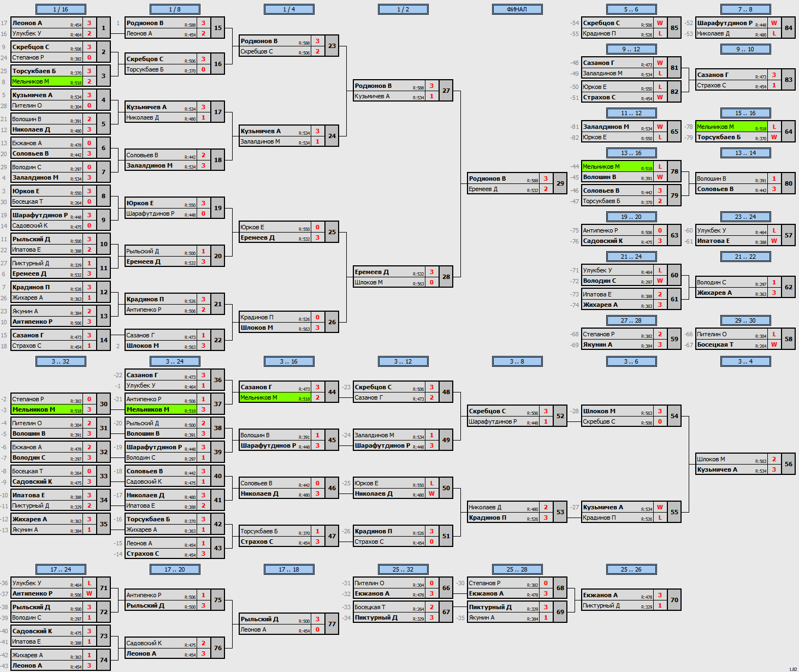
Task: Click match number box 56 for third place
Action: point(789,464)
